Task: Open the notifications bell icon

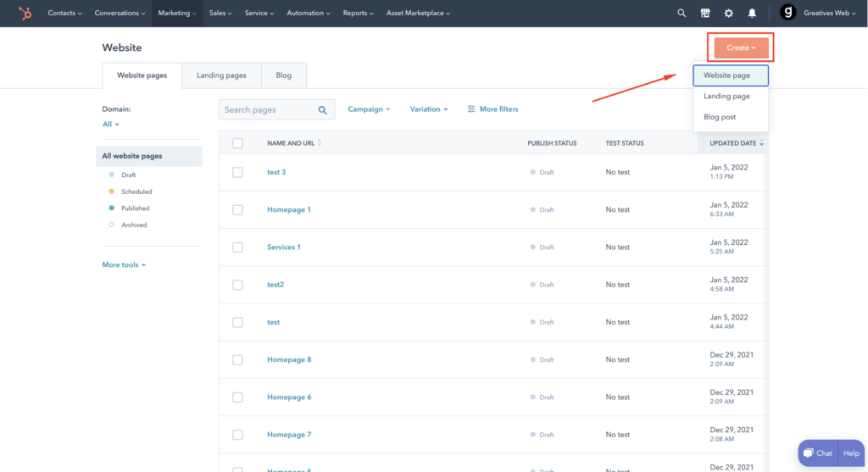Action: 752,13
